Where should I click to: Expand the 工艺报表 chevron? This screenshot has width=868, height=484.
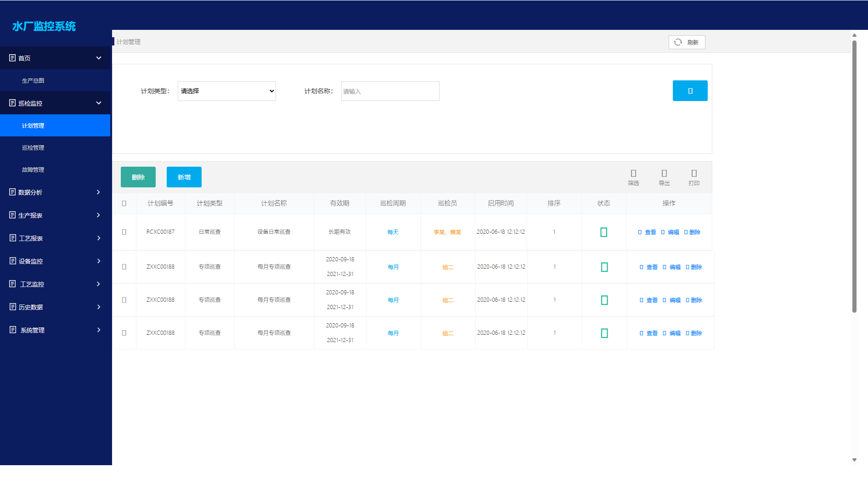pos(98,238)
